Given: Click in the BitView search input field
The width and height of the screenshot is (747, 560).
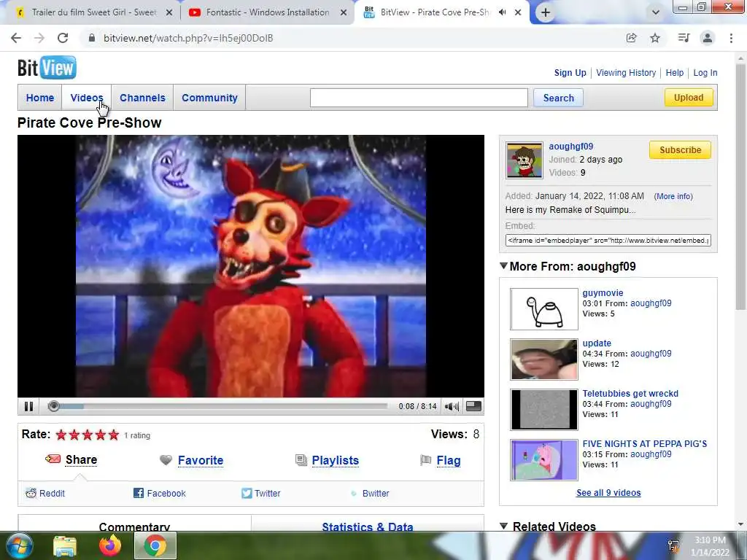Looking at the screenshot, I should point(419,98).
